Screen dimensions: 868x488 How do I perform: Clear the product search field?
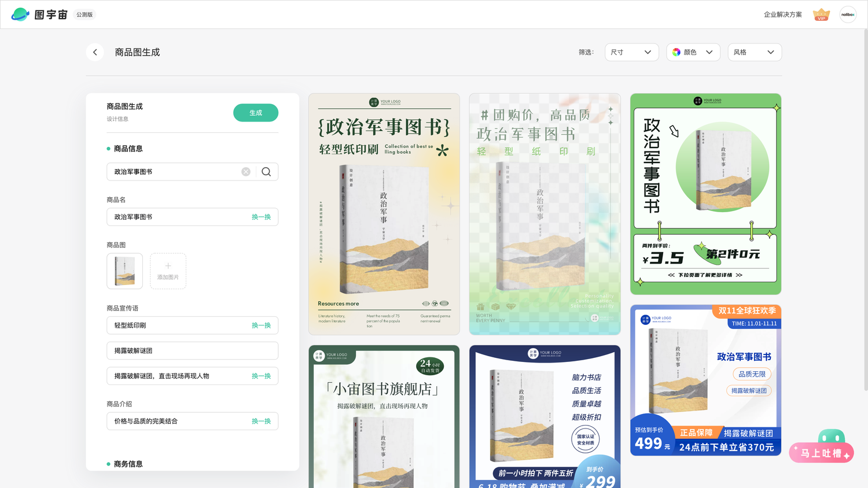click(246, 172)
